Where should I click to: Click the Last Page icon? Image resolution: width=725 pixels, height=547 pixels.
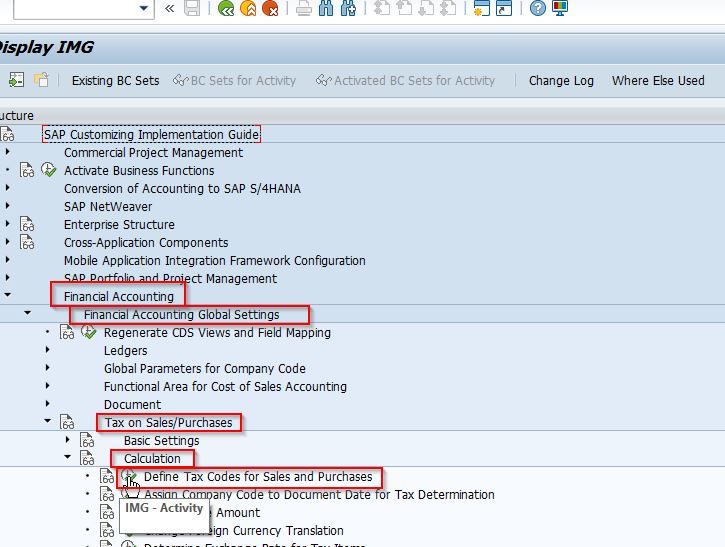coord(448,8)
